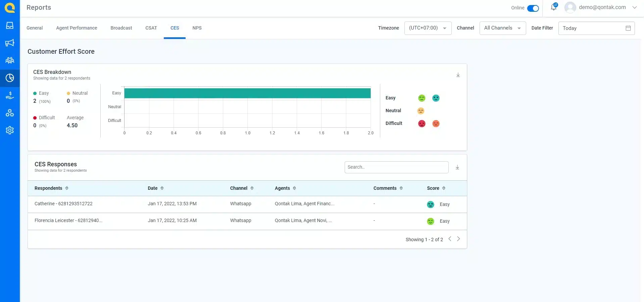Go to next page of responses
The height and width of the screenshot is (302, 644).
tap(458, 239)
